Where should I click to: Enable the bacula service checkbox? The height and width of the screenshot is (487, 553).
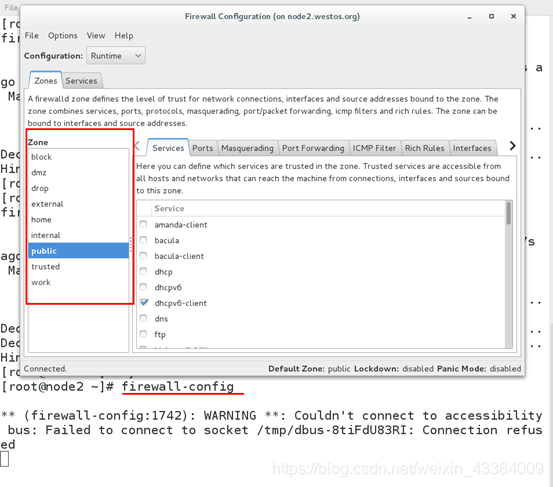pos(143,240)
